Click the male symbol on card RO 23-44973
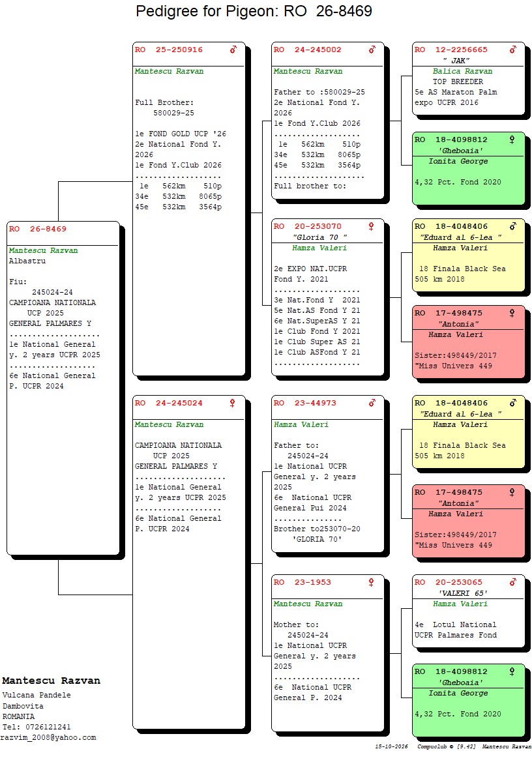 [372, 403]
